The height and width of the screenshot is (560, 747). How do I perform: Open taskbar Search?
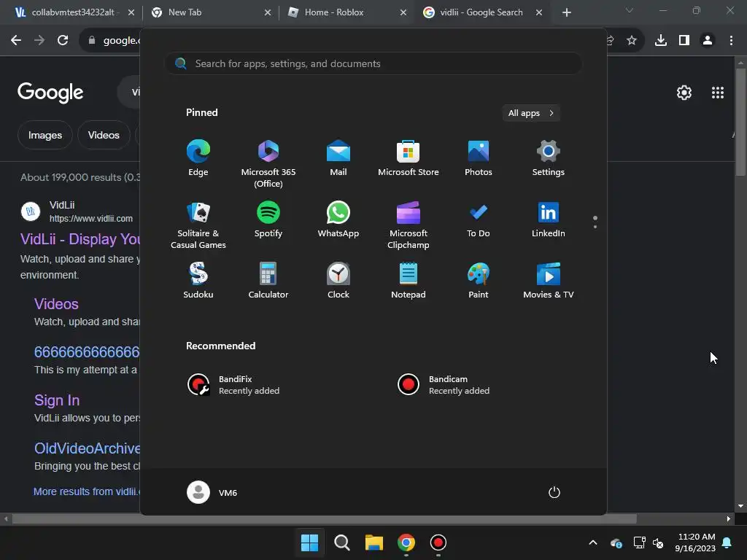341,542
